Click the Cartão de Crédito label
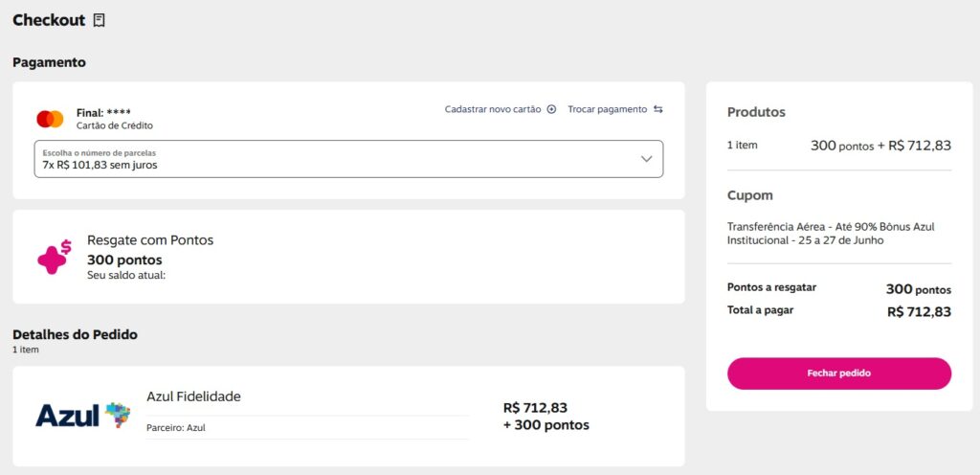The image size is (980, 475). pyautogui.click(x=115, y=125)
